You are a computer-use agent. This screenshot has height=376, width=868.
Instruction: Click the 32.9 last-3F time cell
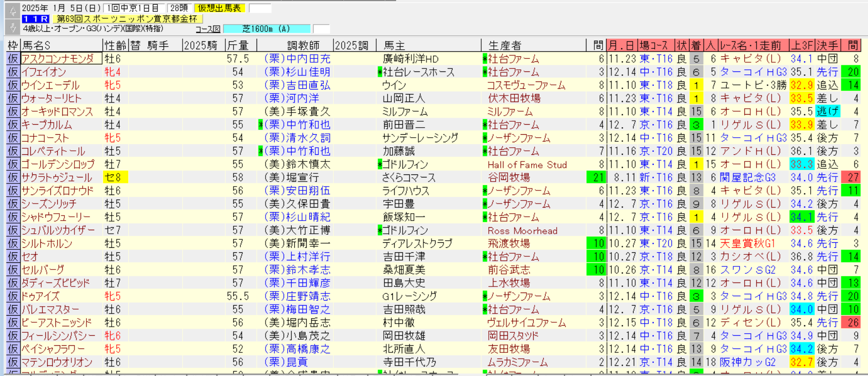click(802, 85)
